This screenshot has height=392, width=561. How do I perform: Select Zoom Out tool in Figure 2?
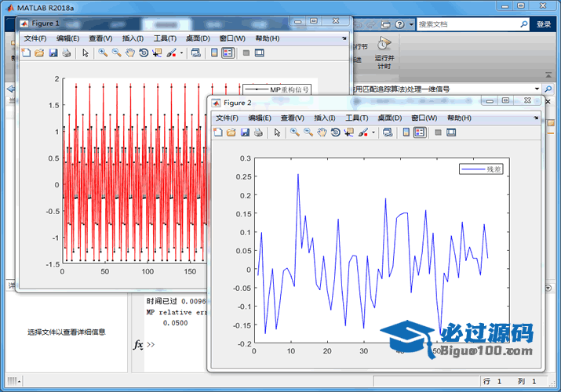coord(308,132)
